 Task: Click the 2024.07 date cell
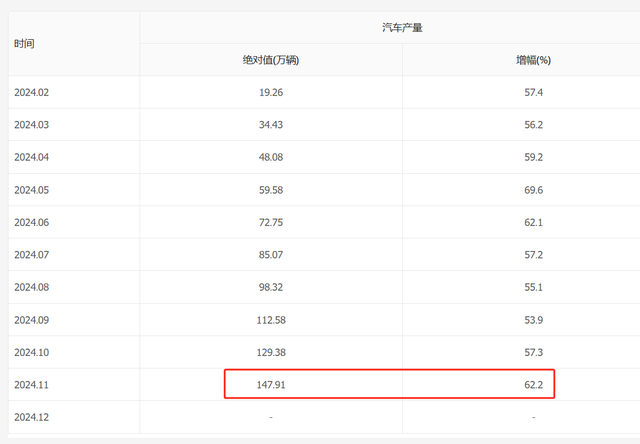(x=32, y=254)
